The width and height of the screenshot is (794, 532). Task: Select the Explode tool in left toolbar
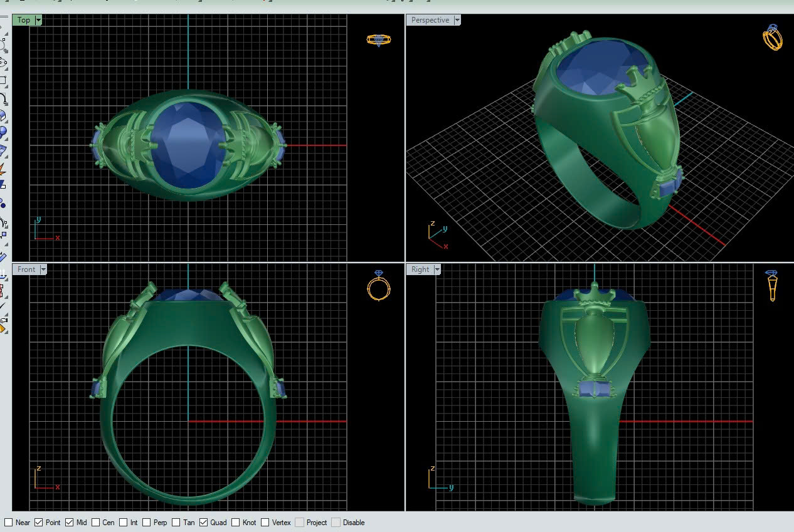tap(3, 168)
